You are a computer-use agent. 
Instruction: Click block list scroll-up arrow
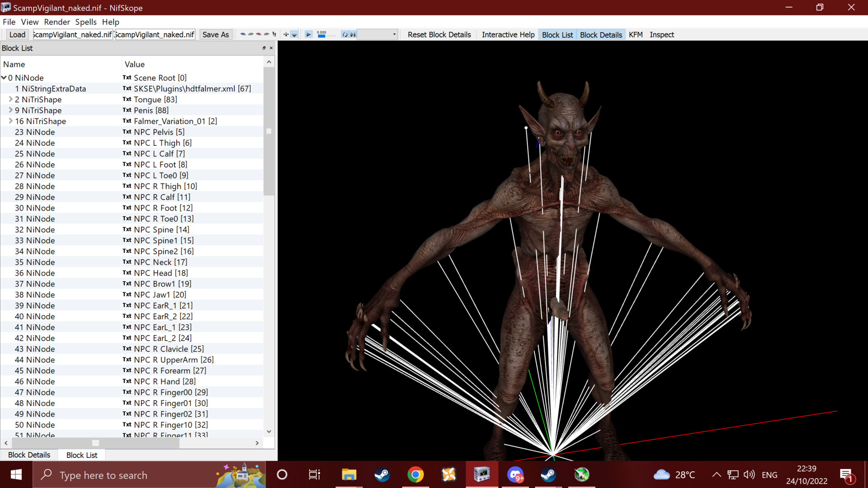click(269, 62)
